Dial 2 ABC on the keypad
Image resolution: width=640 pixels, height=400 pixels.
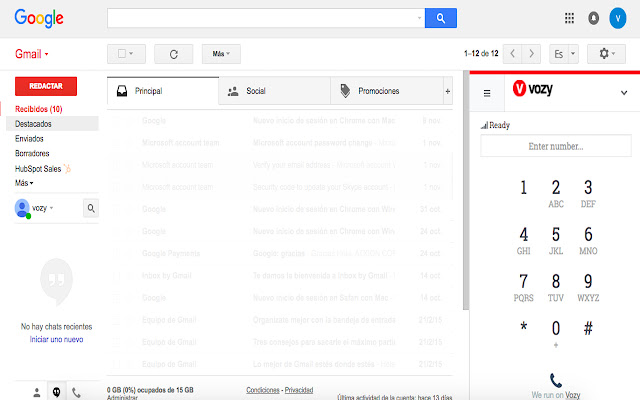click(556, 193)
